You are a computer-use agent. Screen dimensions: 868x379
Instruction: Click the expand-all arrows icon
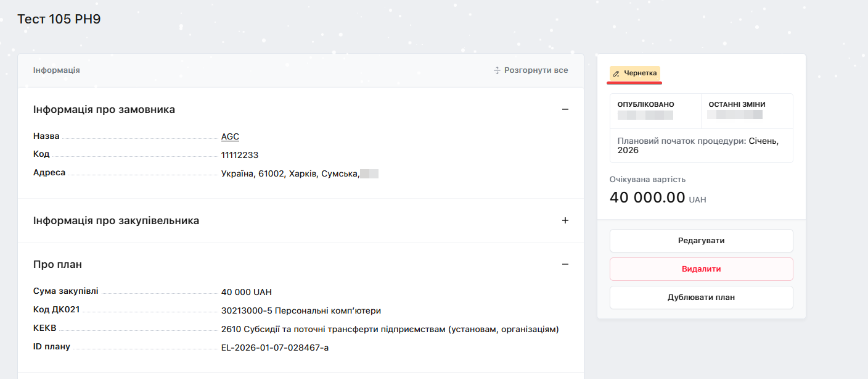(497, 70)
